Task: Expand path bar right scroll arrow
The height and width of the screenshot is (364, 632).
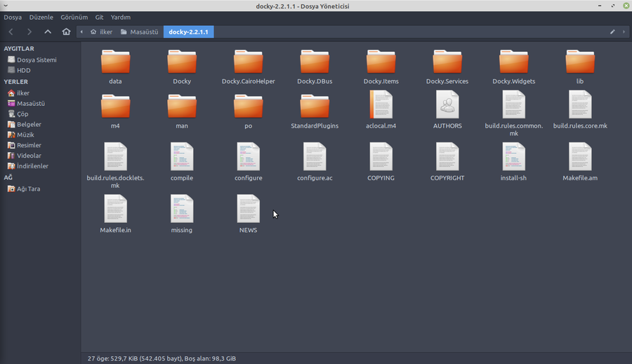Action: pyautogui.click(x=624, y=32)
